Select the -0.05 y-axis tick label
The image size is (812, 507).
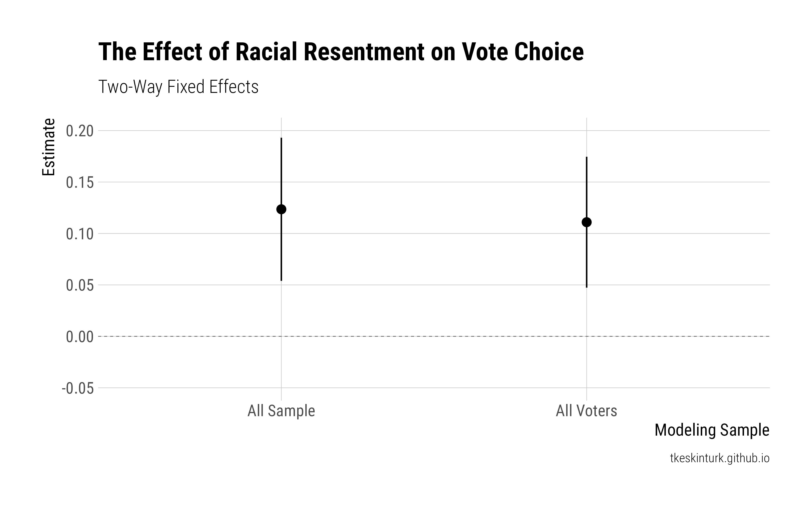pyautogui.click(x=78, y=388)
